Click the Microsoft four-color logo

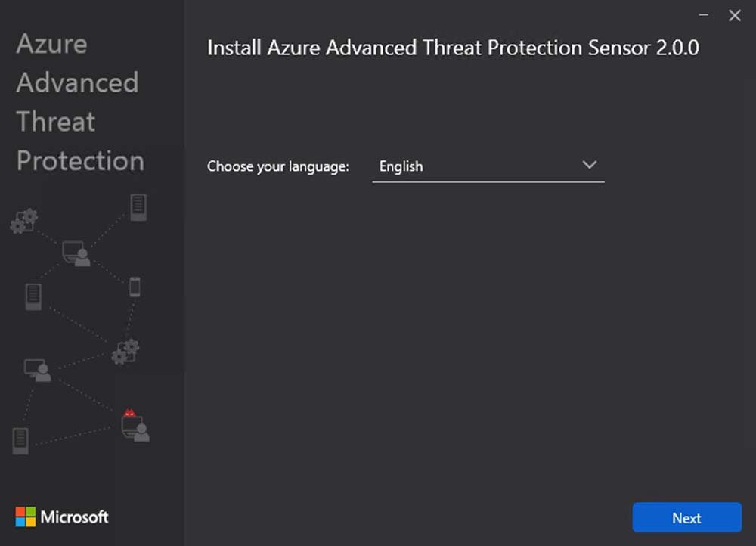[26, 517]
